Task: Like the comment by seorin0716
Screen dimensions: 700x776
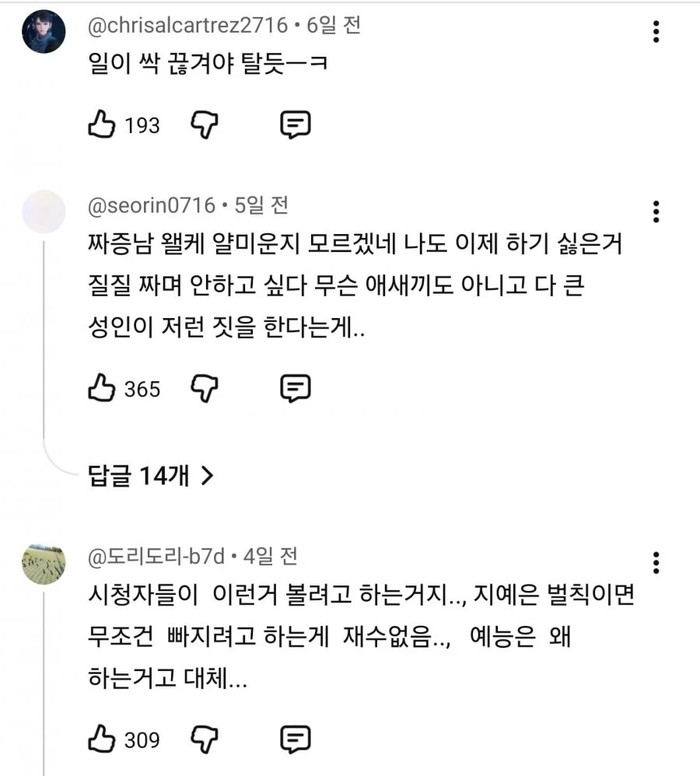Action: 101,387
